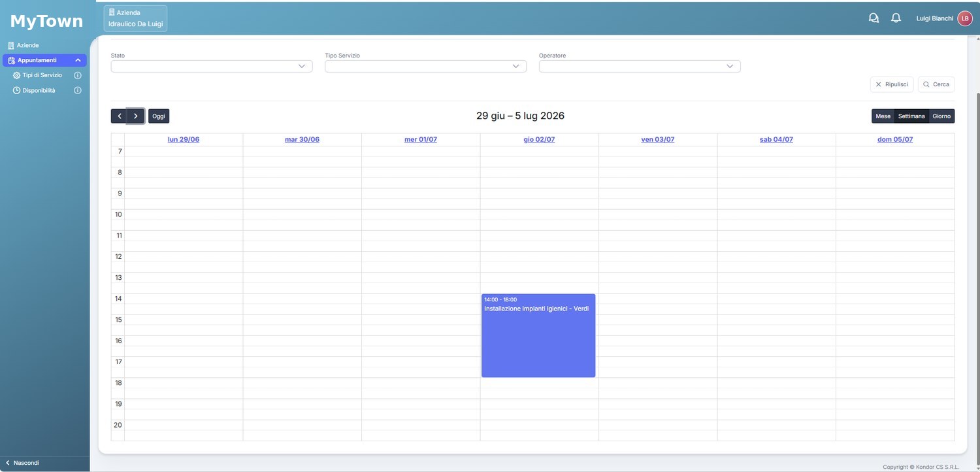Open the Operatore dropdown
Screen dimensions: 980x472
point(640,66)
